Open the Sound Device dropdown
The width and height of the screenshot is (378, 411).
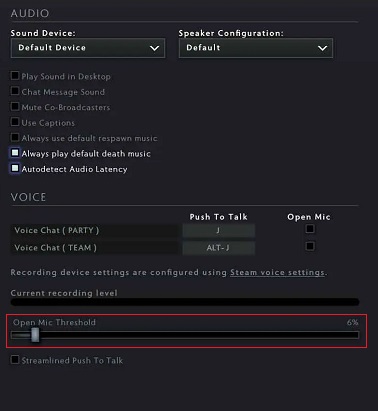88,48
